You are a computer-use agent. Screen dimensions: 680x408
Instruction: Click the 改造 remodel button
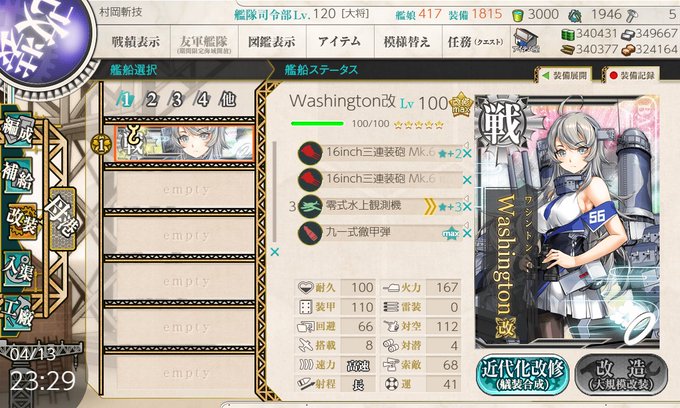621,374
